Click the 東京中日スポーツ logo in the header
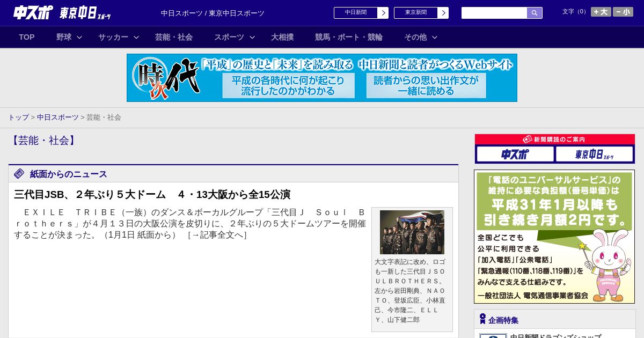This screenshot has width=644, height=338. (x=85, y=13)
